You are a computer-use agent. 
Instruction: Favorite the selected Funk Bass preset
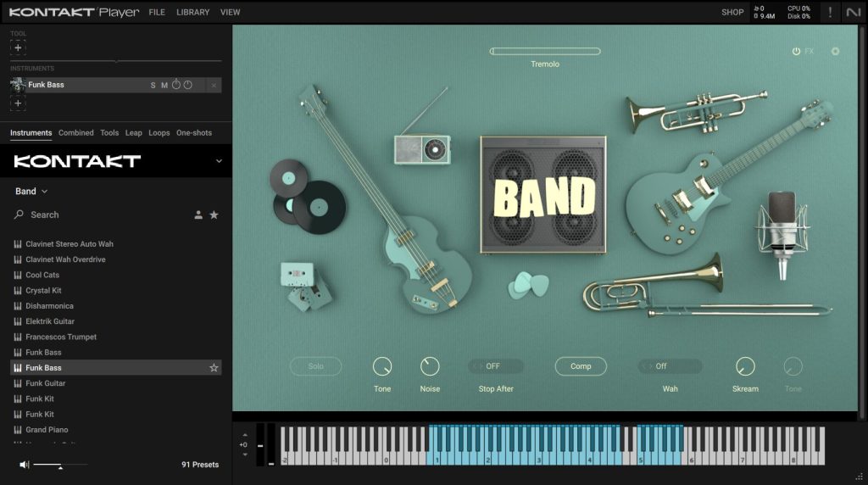tap(214, 368)
